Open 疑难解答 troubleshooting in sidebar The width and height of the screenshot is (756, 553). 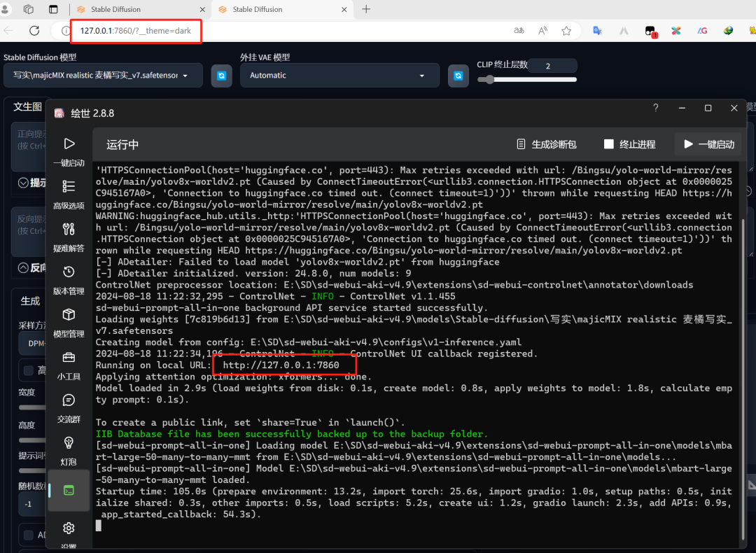point(69,236)
